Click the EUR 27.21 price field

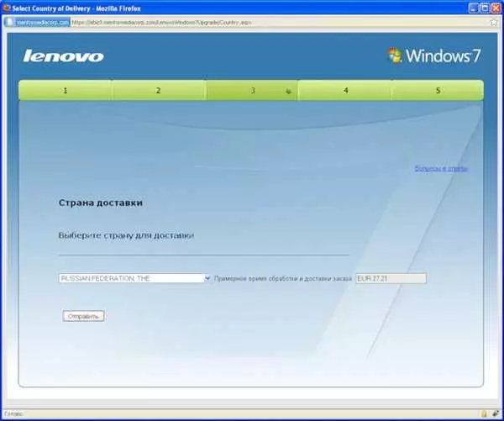click(391, 278)
